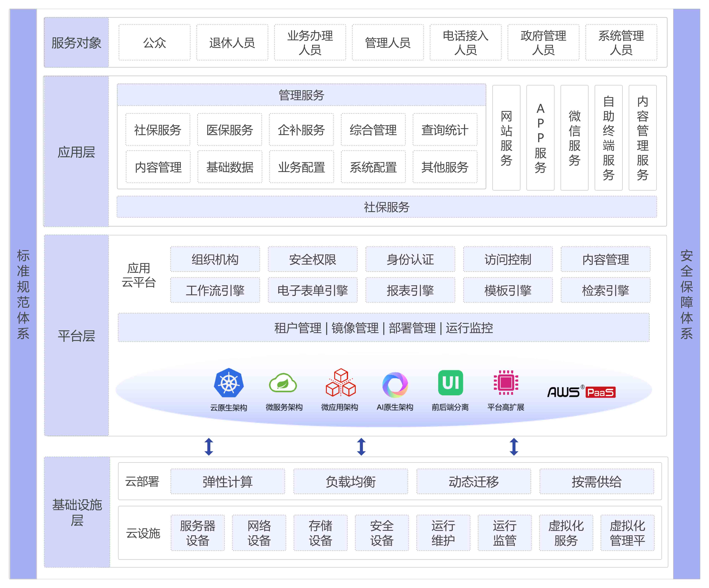
Task: Click the leftmost blue double-headed arrow
Action: pos(209,447)
